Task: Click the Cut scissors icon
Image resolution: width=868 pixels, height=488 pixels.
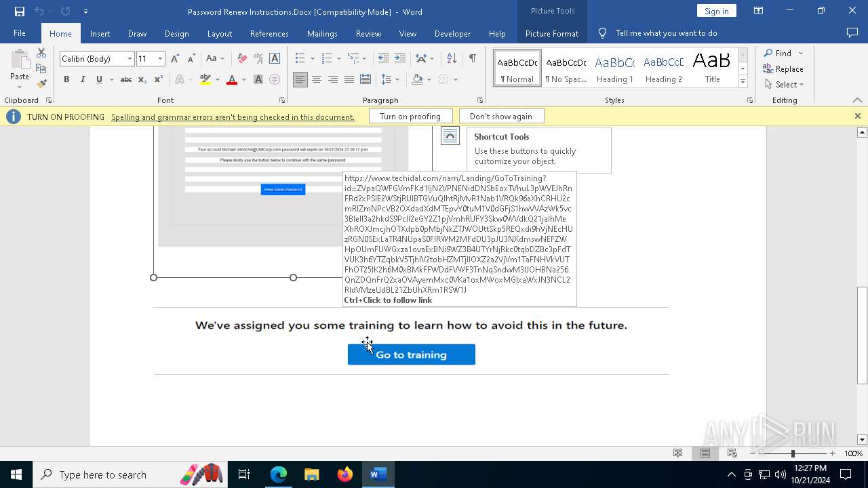Action: coord(41,53)
